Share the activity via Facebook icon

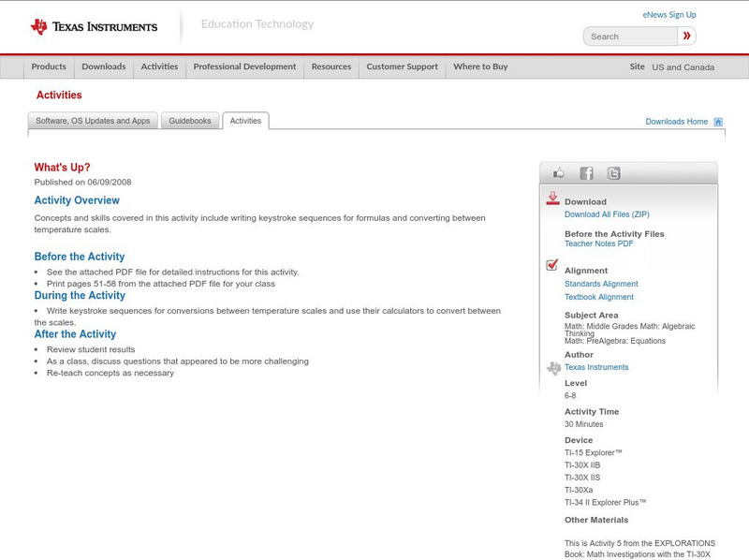(586, 173)
